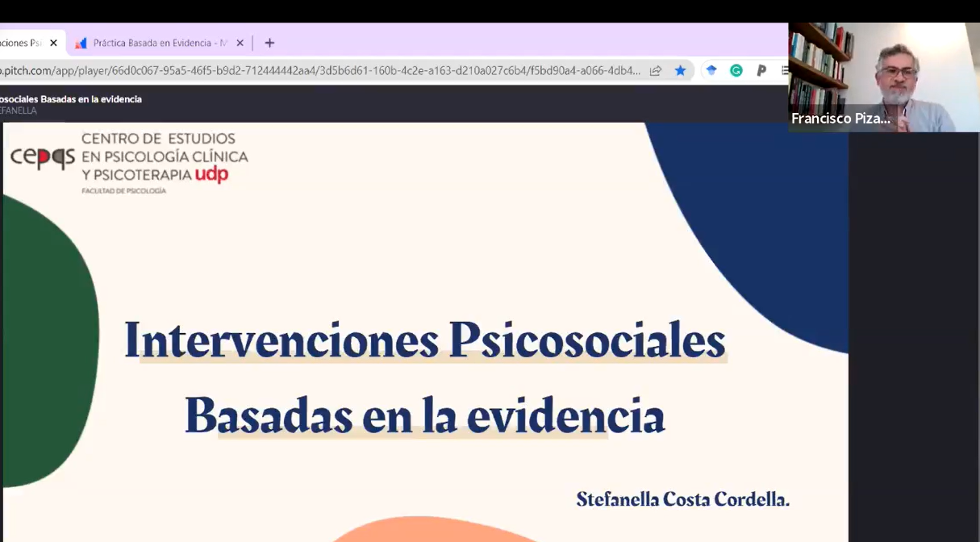Click the presentation title in the dark header
Image resolution: width=980 pixels, height=542 pixels.
click(x=71, y=99)
